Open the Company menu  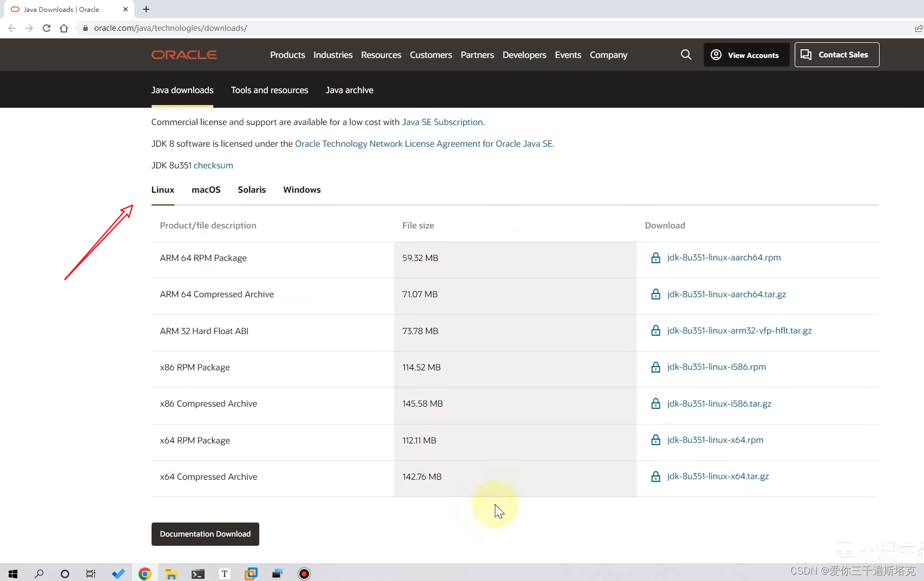(x=608, y=55)
